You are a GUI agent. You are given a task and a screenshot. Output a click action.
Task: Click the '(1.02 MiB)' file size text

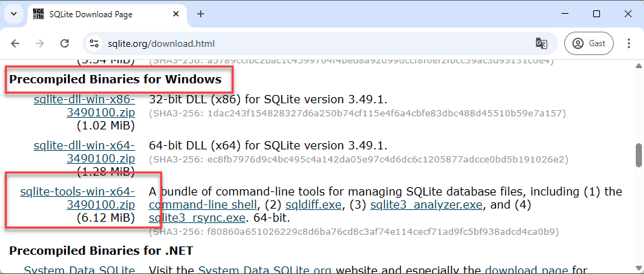106,125
